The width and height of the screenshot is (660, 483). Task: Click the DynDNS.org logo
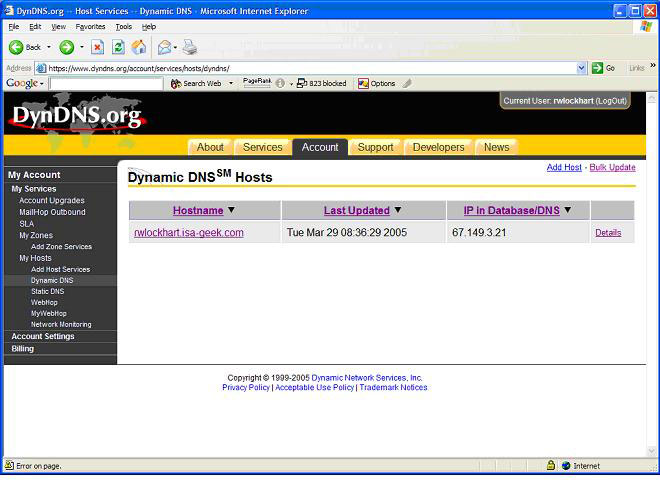pos(77,116)
